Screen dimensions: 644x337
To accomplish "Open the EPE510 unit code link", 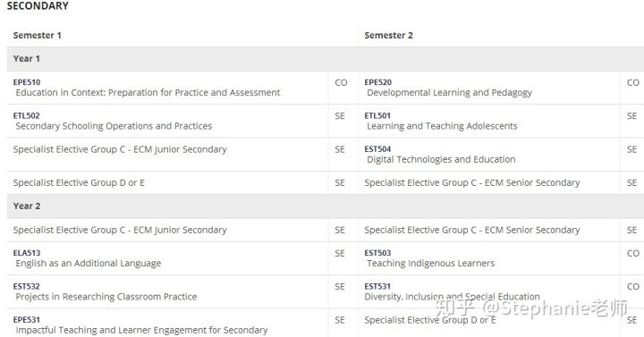I will click(x=27, y=82).
